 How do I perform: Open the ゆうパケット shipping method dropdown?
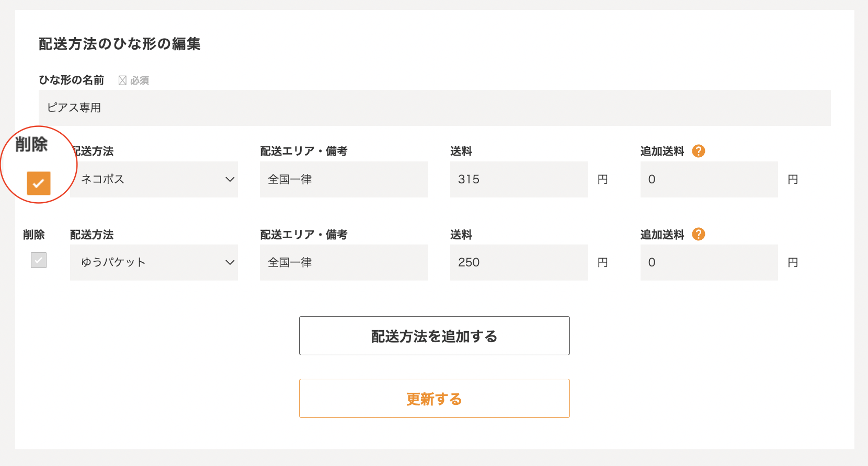[154, 262]
